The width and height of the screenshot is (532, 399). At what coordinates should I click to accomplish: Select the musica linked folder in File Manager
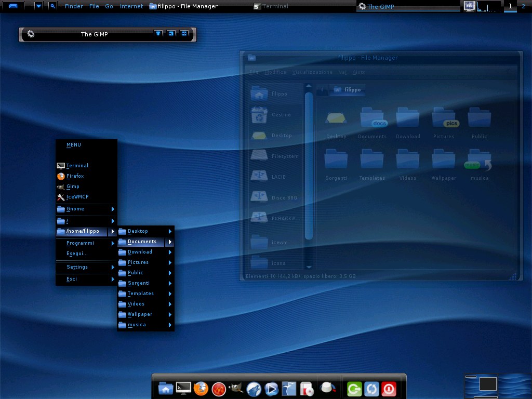[480, 165]
